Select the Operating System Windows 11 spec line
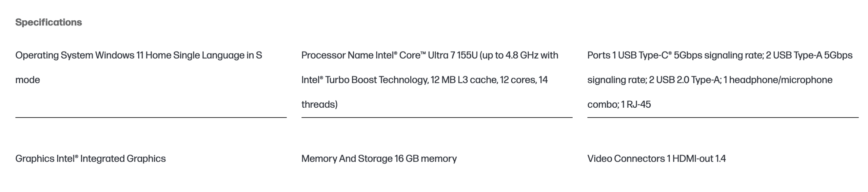The width and height of the screenshot is (868, 192). (139, 55)
